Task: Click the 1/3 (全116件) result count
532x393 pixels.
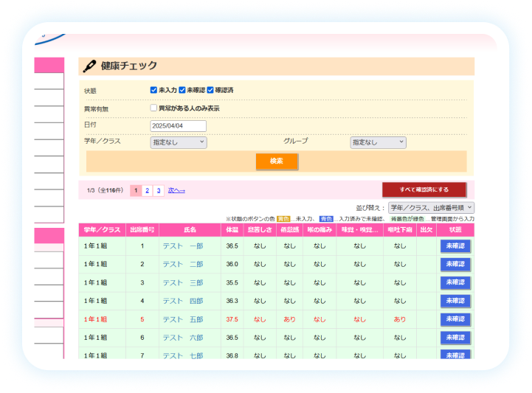Action: [x=106, y=190]
